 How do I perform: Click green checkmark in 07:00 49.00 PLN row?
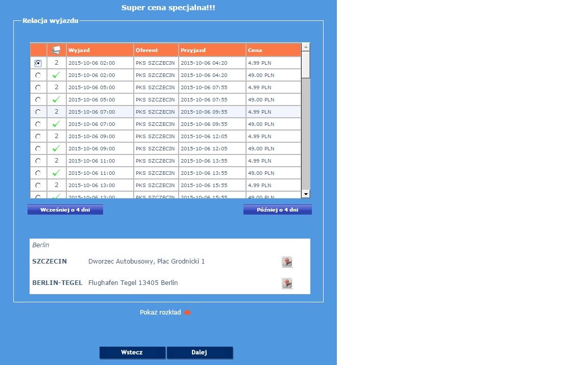tap(56, 124)
